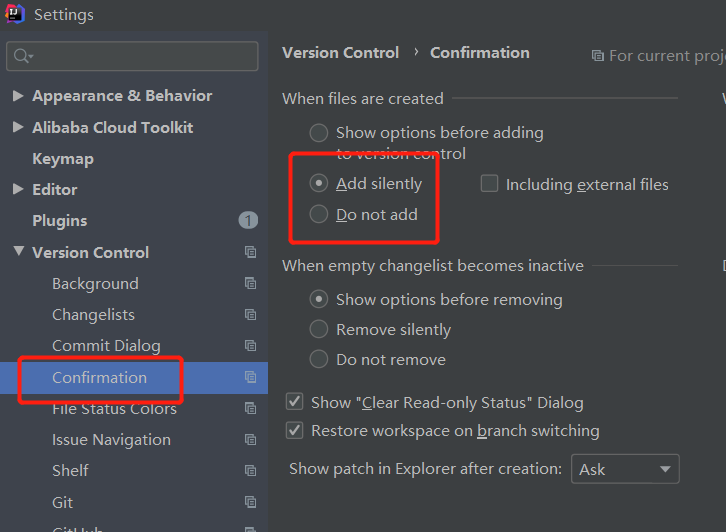Click Confirmation in the breadcrumb
This screenshot has height=532, width=726.
pyautogui.click(x=480, y=53)
